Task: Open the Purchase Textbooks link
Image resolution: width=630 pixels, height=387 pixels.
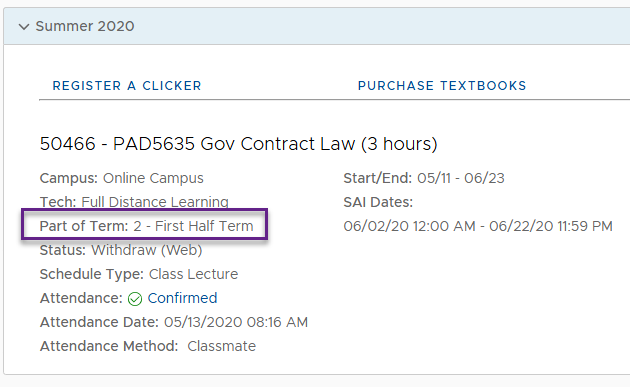Action: (442, 86)
